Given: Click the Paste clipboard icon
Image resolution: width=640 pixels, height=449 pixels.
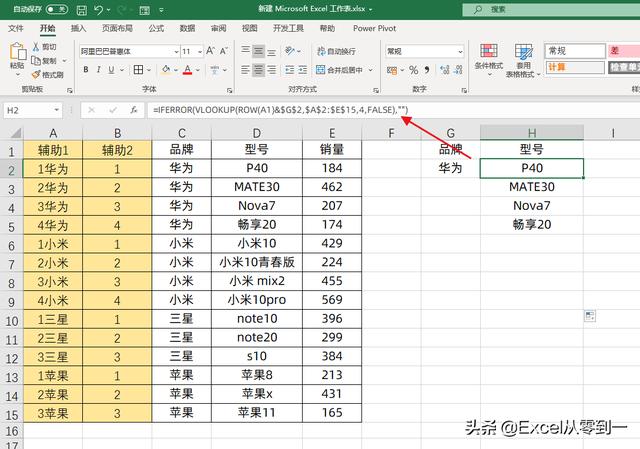Looking at the screenshot, I should click(x=18, y=52).
